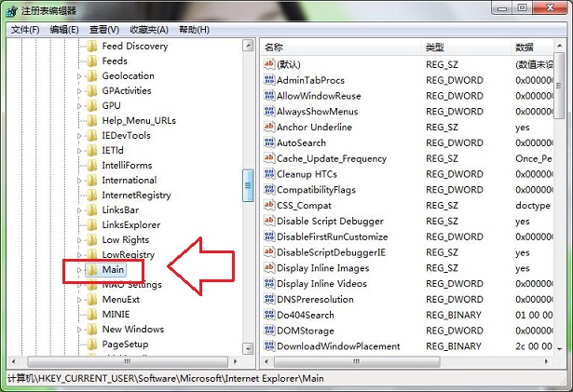
Task: Click the tree pane scroll-down arrow
Action: point(248,349)
